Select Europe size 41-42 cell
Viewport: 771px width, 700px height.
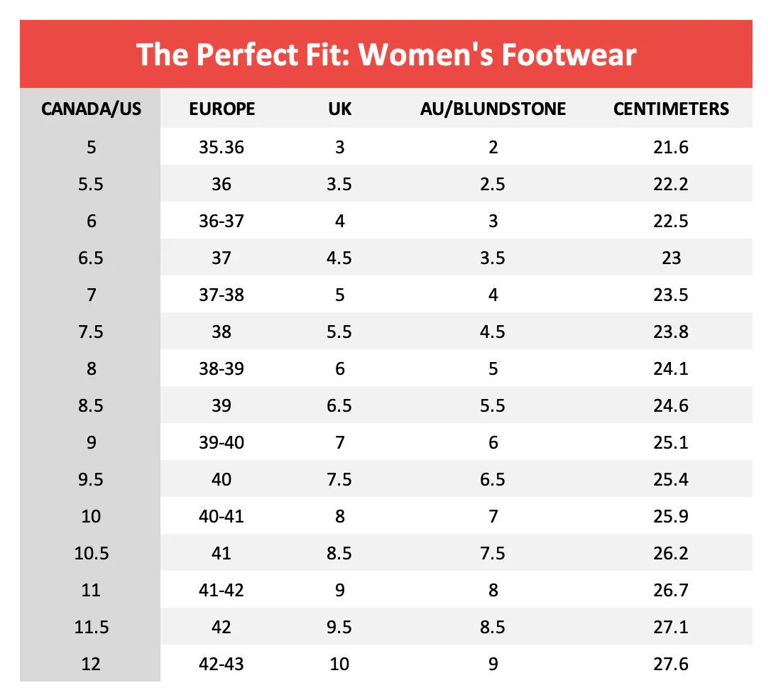[x=222, y=590]
